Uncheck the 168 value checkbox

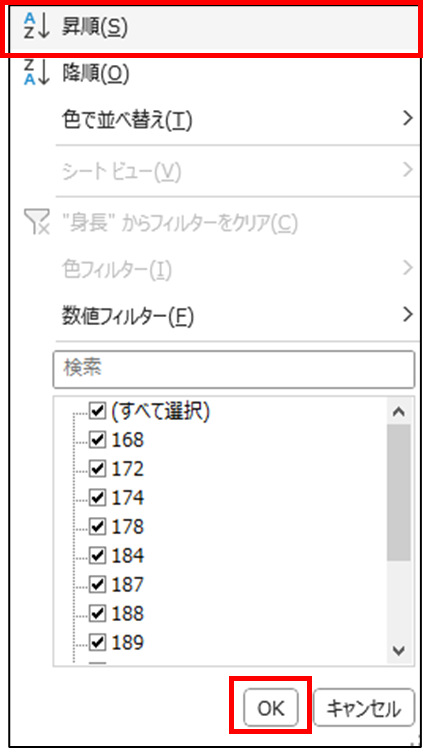click(x=97, y=440)
